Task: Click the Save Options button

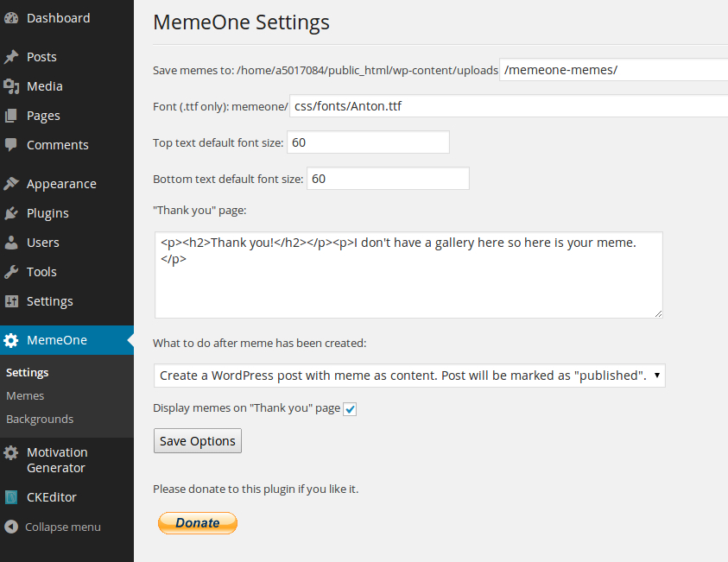Action: pos(197,441)
